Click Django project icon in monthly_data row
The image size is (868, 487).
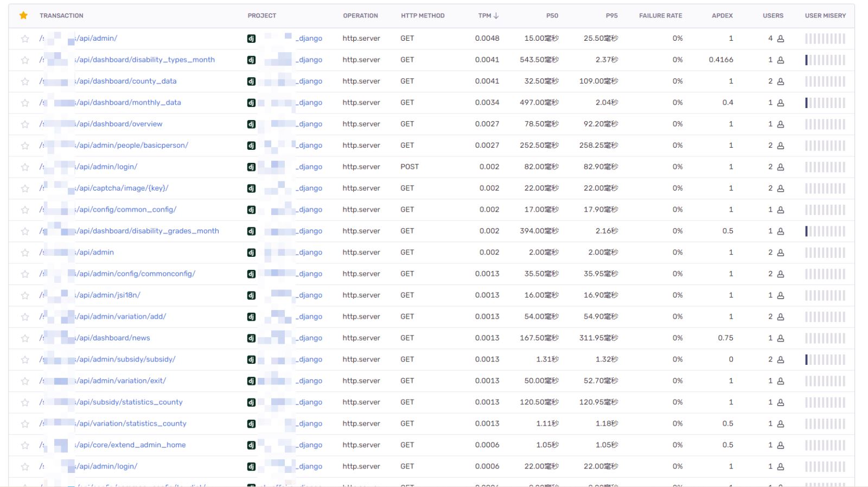click(251, 103)
